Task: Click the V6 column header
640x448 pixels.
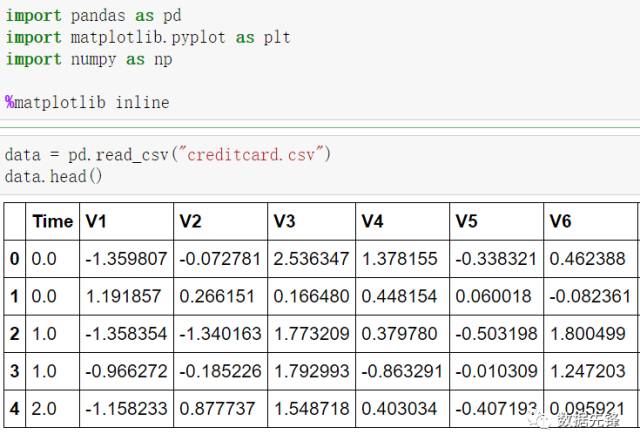Action: pos(561,221)
